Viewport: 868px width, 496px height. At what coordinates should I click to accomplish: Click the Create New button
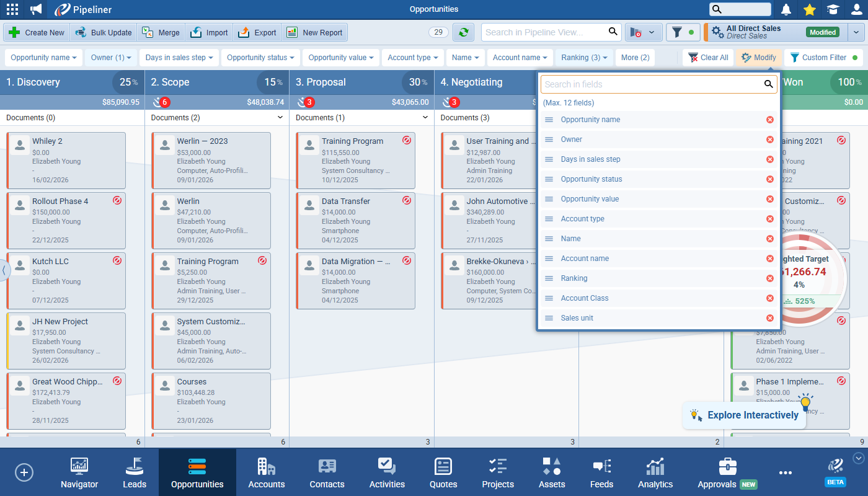pyautogui.click(x=37, y=32)
